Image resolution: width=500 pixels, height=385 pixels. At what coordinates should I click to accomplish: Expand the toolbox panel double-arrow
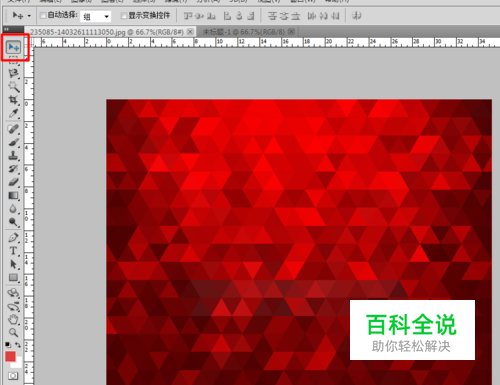pyautogui.click(x=6, y=29)
